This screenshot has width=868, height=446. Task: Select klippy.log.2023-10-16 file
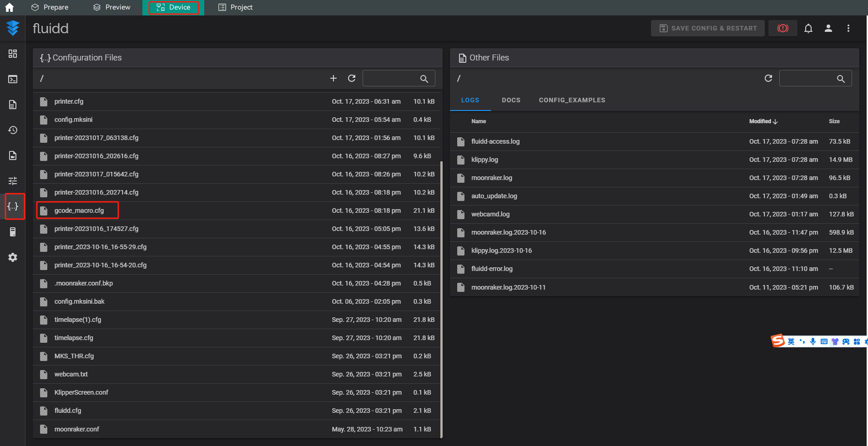[655, 251]
